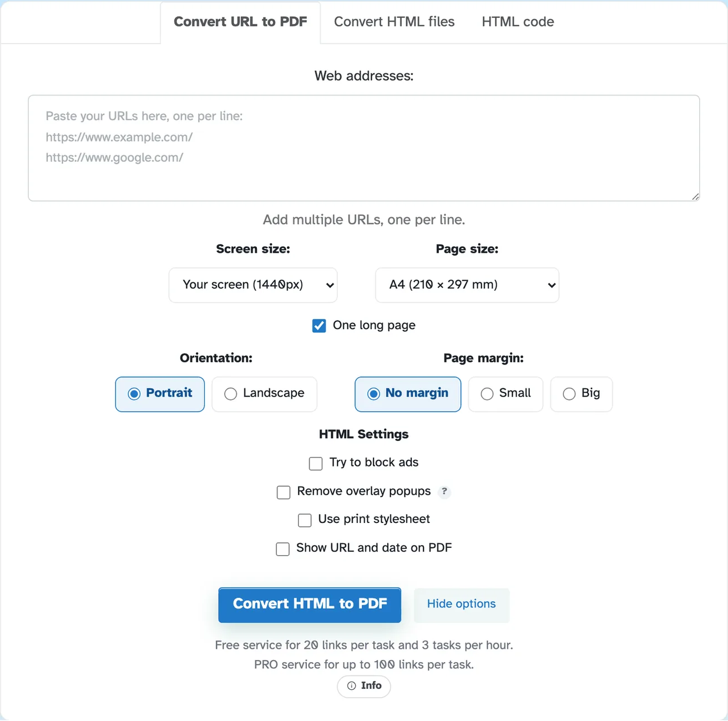This screenshot has height=721, width=728.
Task: Choose Portrait orientation
Action: (x=160, y=394)
